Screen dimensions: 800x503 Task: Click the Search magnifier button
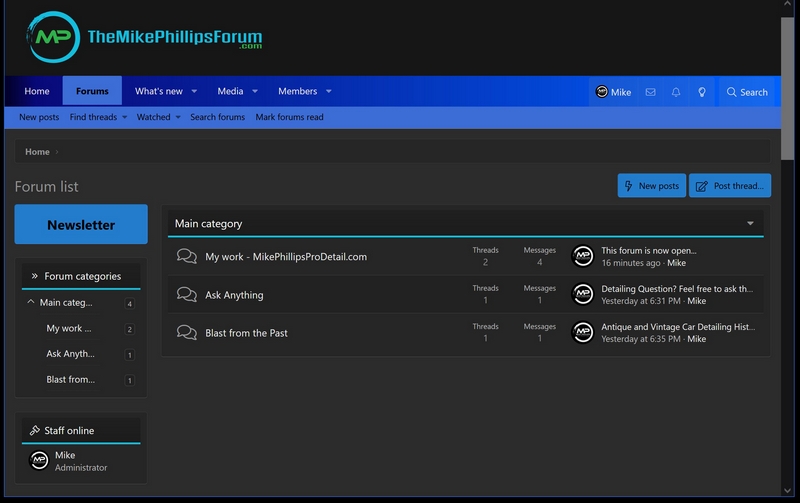tap(747, 92)
